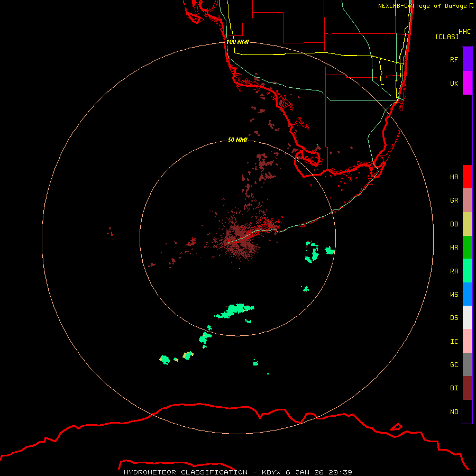Image resolution: width=476 pixels, height=476 pixels.
Task: Click the GR legend label
Action: pos(454,200)
